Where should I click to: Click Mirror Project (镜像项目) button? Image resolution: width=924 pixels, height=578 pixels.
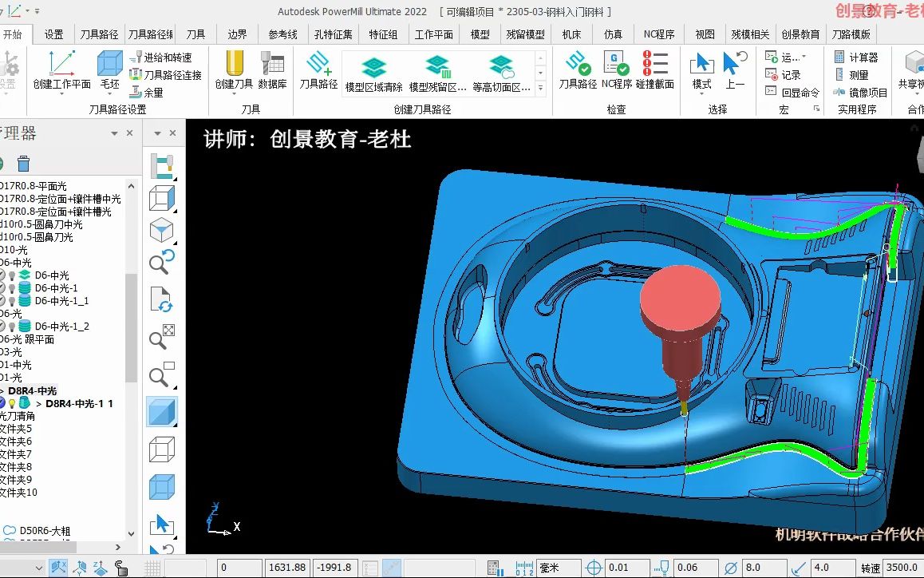[x=860, y=93]
